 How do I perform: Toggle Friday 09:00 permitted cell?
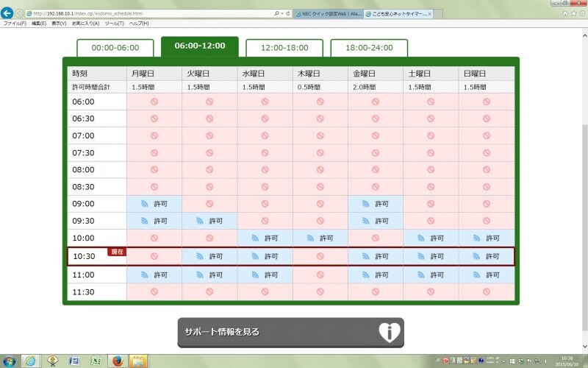(376, 204)
